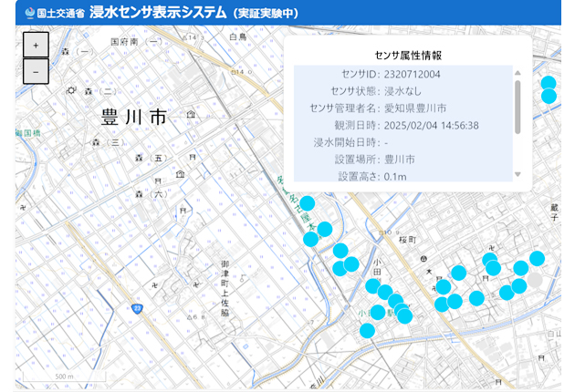
Task: Click the sensor info panel scrollbar thumb
Action: tap(517, 107)
